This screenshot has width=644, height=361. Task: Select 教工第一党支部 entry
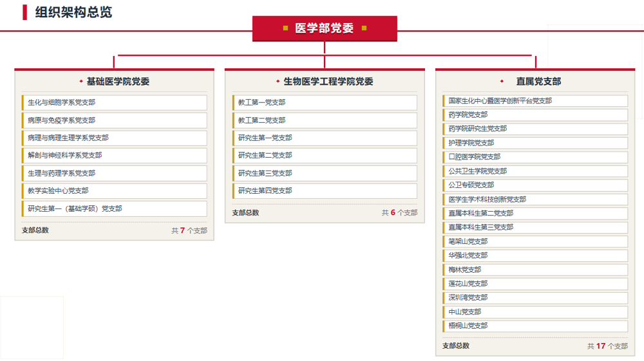[x=325, y=102]
